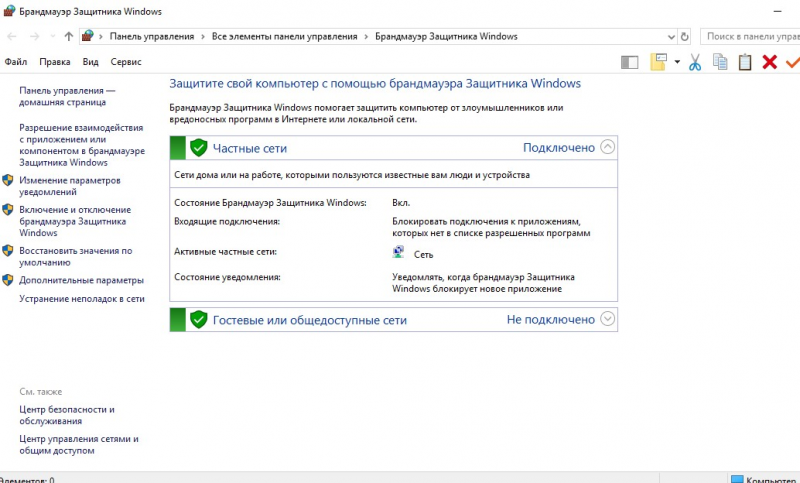
Task: Open address bar history dropdown
Action: [671, 37]
